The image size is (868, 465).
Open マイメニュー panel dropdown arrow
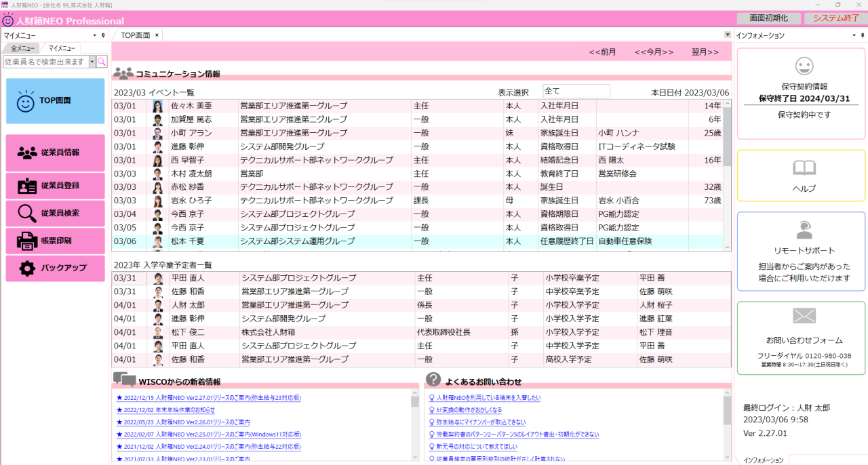[94, 35]
